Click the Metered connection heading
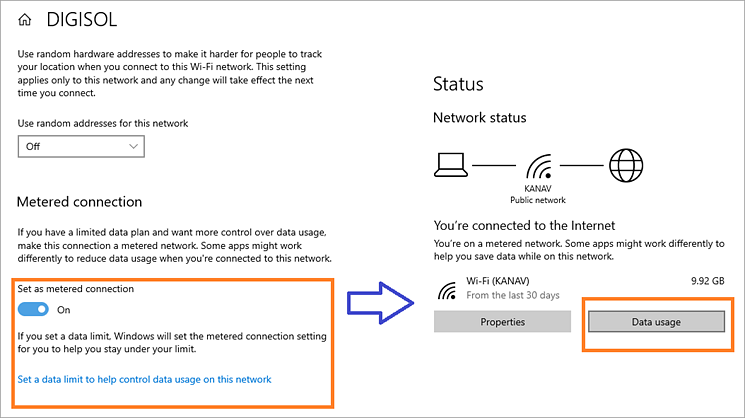Image resolution: width=745 pixels, height=418 pixels. click(x=80, y=202)
